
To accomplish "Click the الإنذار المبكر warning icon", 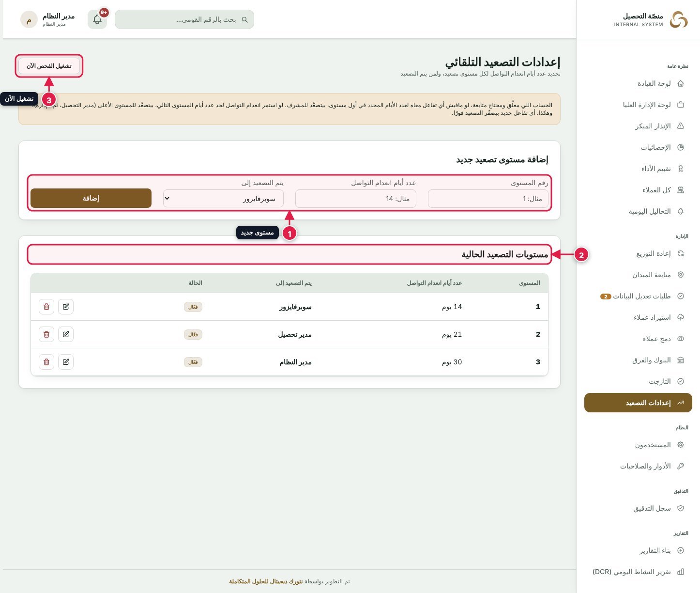I will pos(681,126).
